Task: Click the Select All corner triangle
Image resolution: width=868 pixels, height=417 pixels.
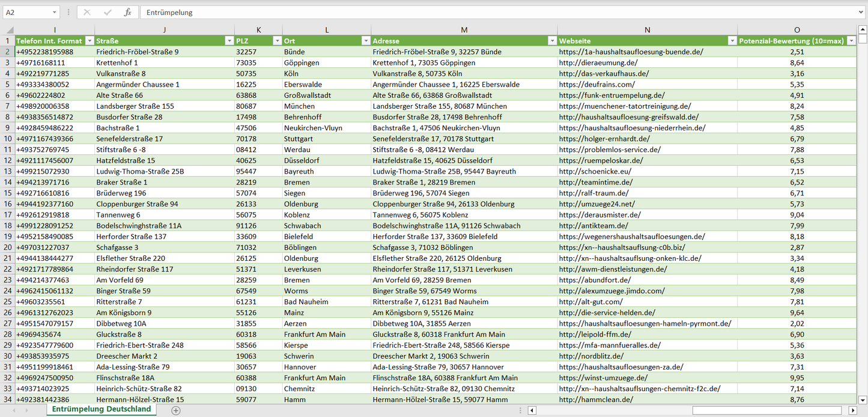Action: pos(8,30)
